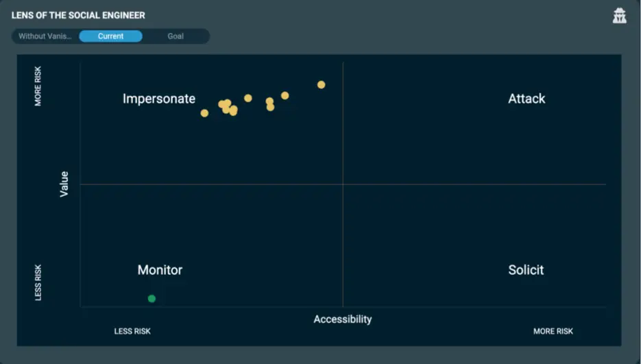Click the rightmost yellow data point
This screenshot has height=364, width=641.
pyautogui.click(x=321, y=85)
